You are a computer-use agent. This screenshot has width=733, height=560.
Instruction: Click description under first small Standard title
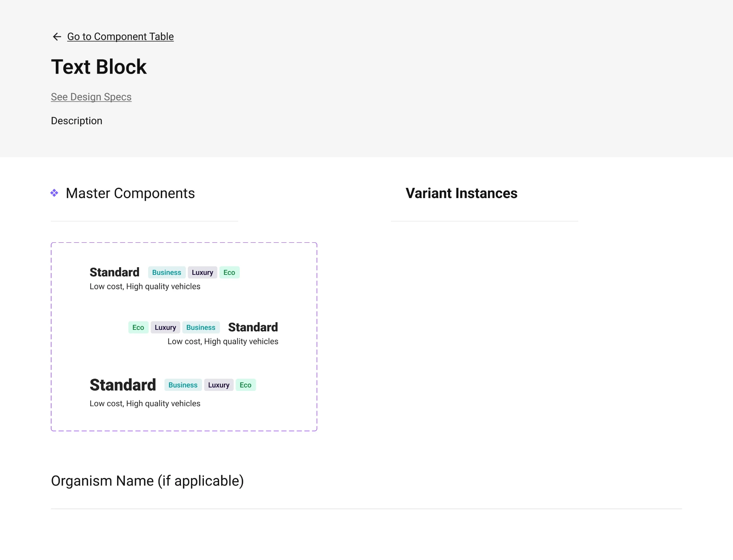[145, 287]
